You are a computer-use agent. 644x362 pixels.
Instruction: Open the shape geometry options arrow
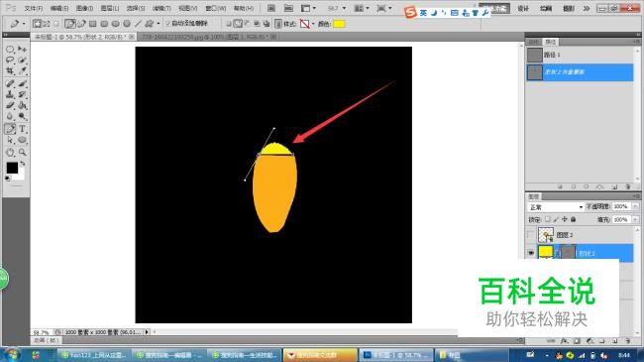point(159,24)
